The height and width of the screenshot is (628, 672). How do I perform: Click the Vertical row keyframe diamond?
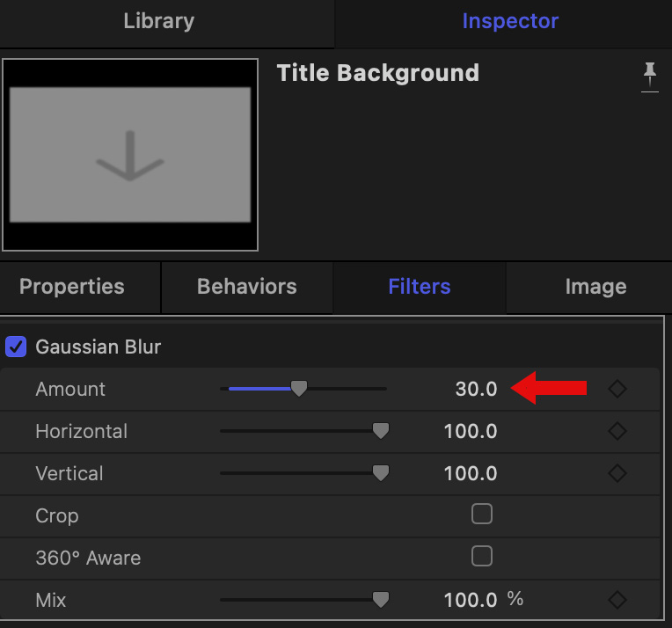(617, 473)
